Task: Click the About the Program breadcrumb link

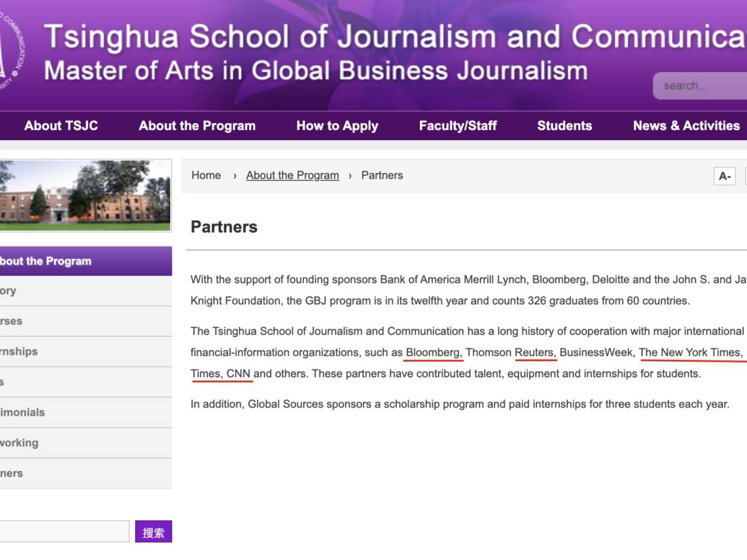Action: coord(292,175)
